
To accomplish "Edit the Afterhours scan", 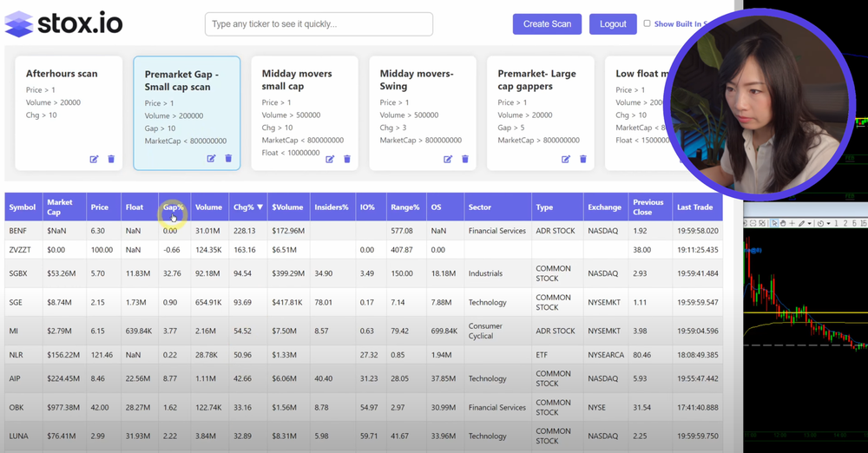I will pyautogui.click(x=94, y=159).
